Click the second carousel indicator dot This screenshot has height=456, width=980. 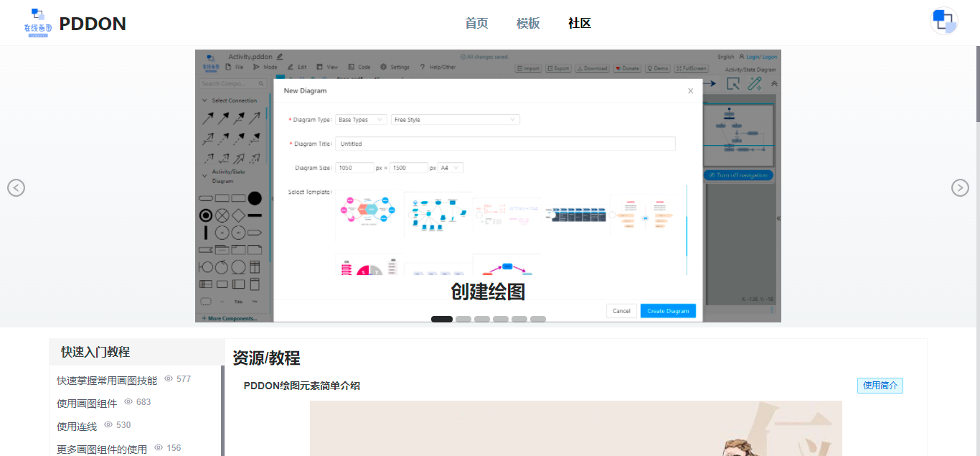[463, 318]
